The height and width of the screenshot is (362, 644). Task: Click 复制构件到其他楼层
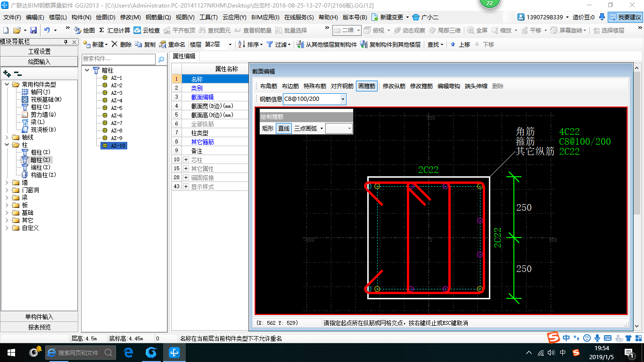click(x=390, y=44)
